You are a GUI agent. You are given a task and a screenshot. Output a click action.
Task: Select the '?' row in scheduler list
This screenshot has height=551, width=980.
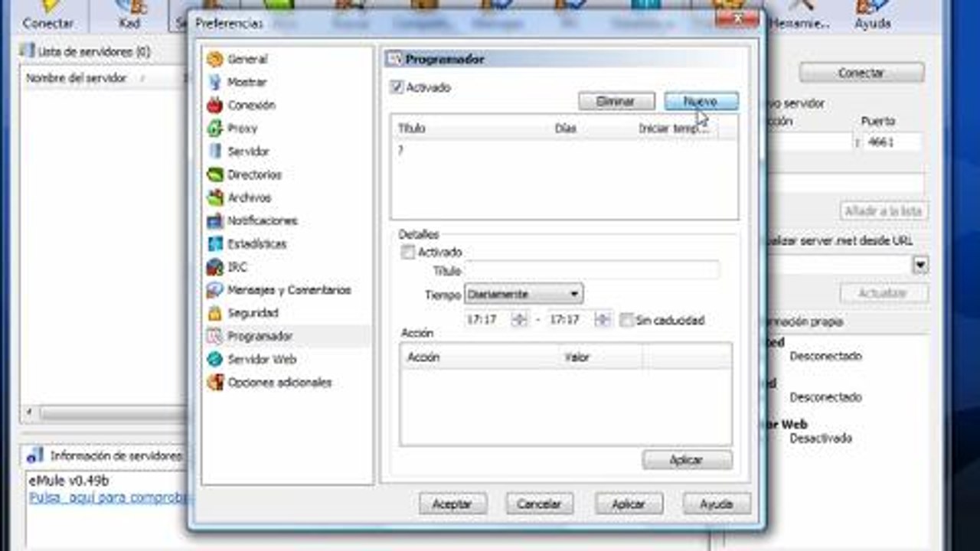[564, 151]
